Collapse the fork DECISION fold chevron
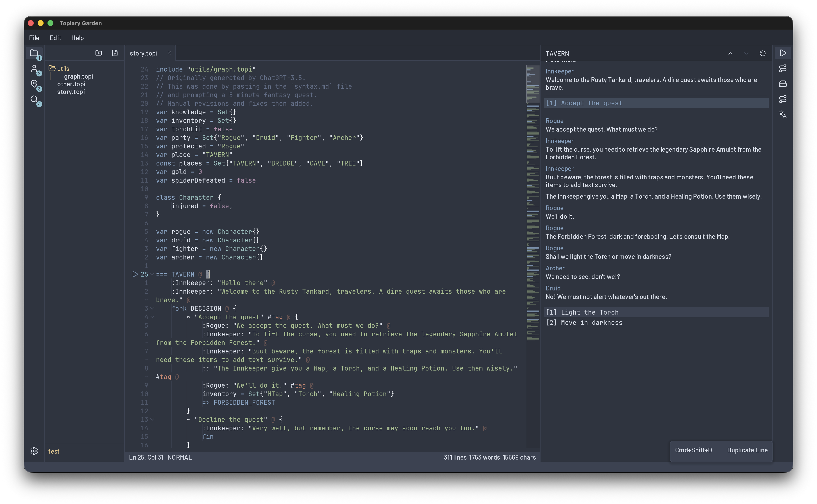817x504 pixels. pyautogui.click(x=152, y=308)
